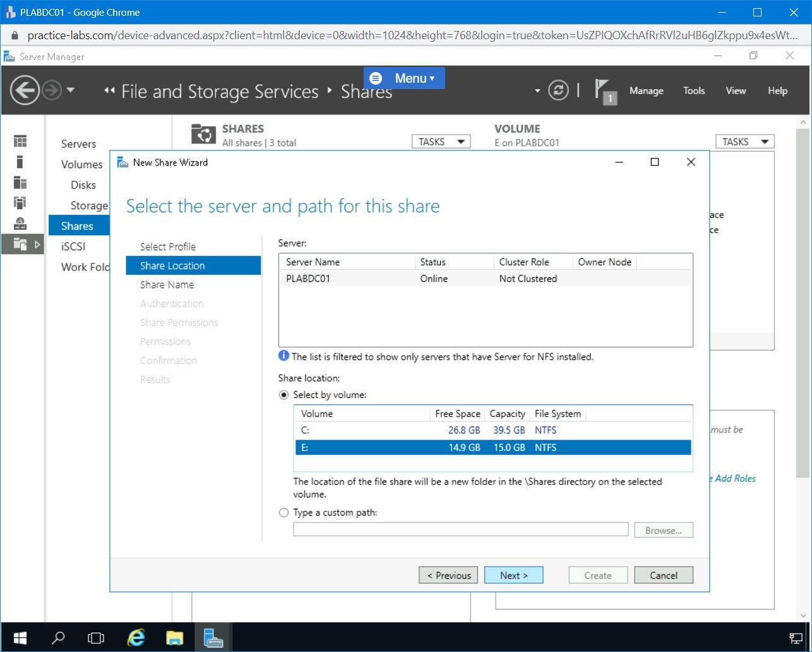The image size is (812, 652).
Task: Select the Local Server sidebar icon
Action: tap(20, 162)
